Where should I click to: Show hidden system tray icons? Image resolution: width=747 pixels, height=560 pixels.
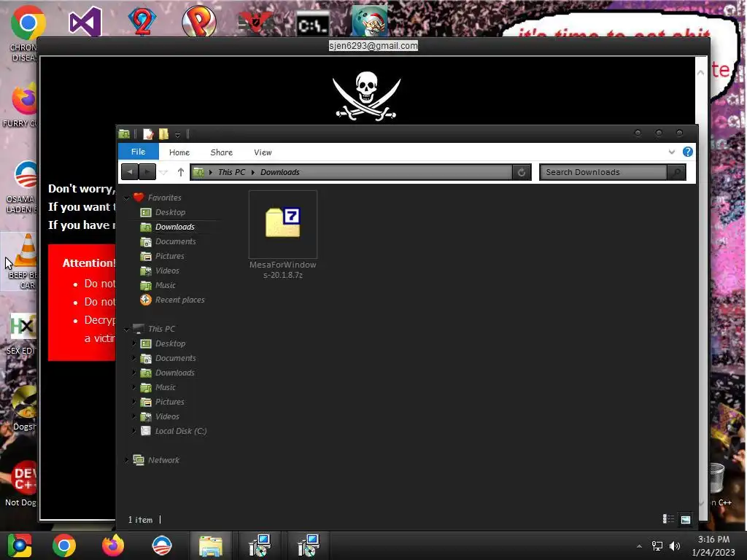[639, 546]
